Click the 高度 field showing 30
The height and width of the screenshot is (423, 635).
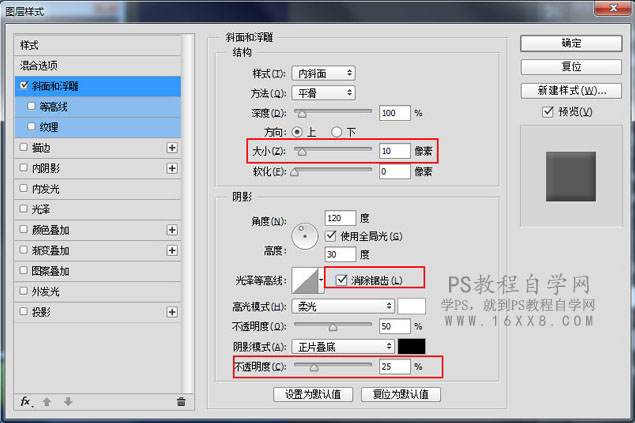340,254
